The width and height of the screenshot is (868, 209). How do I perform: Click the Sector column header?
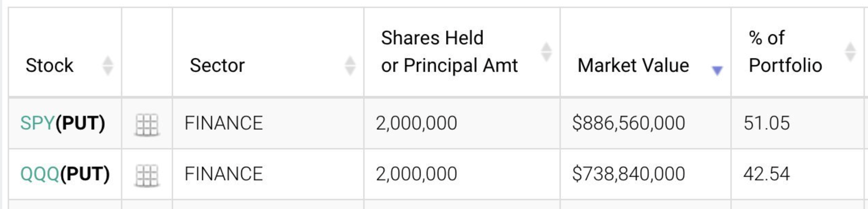(x=217, y=65)
